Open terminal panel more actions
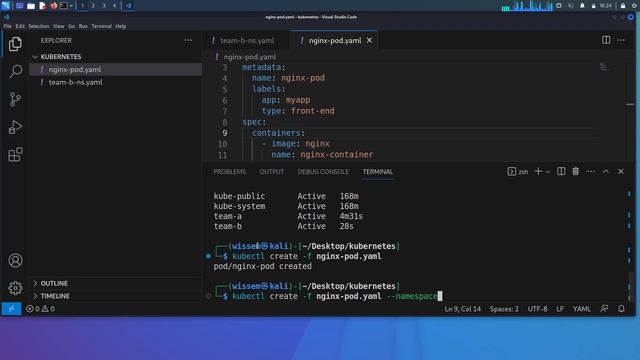The image size is (640, 360). tap(591, 172)
